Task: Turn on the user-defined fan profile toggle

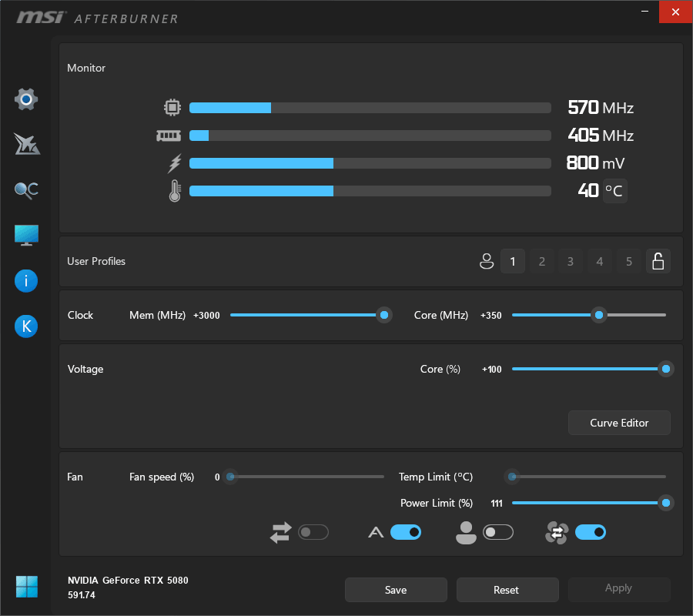Action: [x=497, y=532]
